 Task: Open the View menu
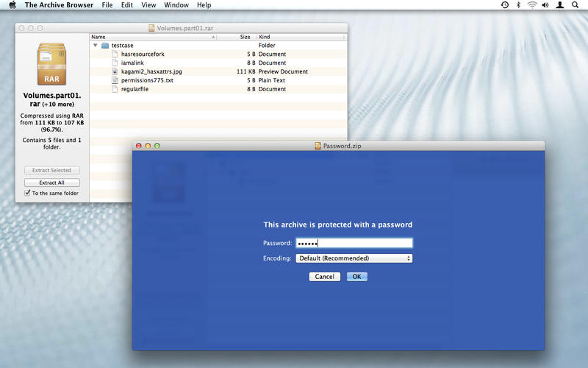tap(148, 5)
